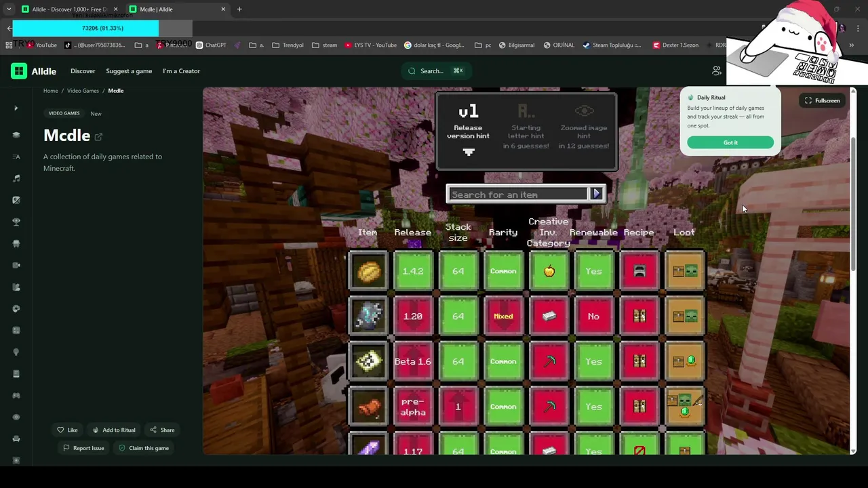This screenshot has width=868, height=488.
Task: Open the video camera category sidebar icon
Action: [x=16, y=265]
